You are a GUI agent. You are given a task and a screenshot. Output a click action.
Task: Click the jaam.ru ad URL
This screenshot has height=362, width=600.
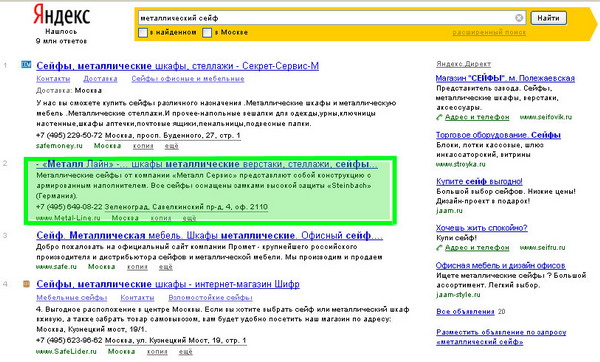point(449,211)
